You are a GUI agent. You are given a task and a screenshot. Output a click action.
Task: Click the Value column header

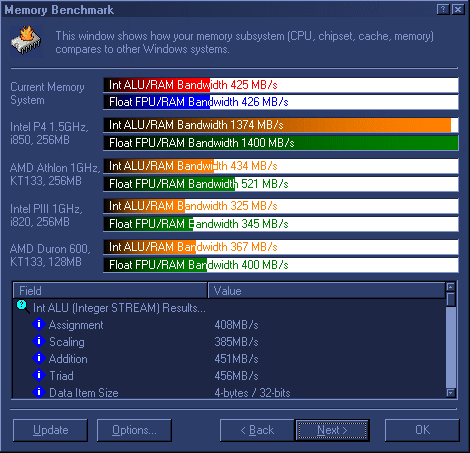[x=326, y=291]
